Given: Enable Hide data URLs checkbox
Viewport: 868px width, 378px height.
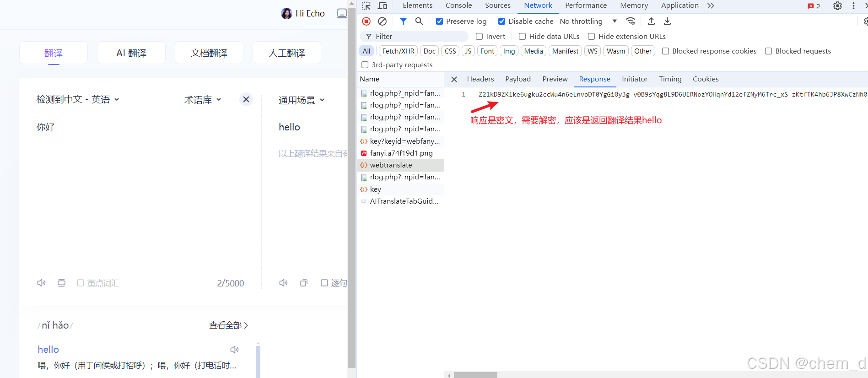Looking at the screenshot, I should pos(522,37).
